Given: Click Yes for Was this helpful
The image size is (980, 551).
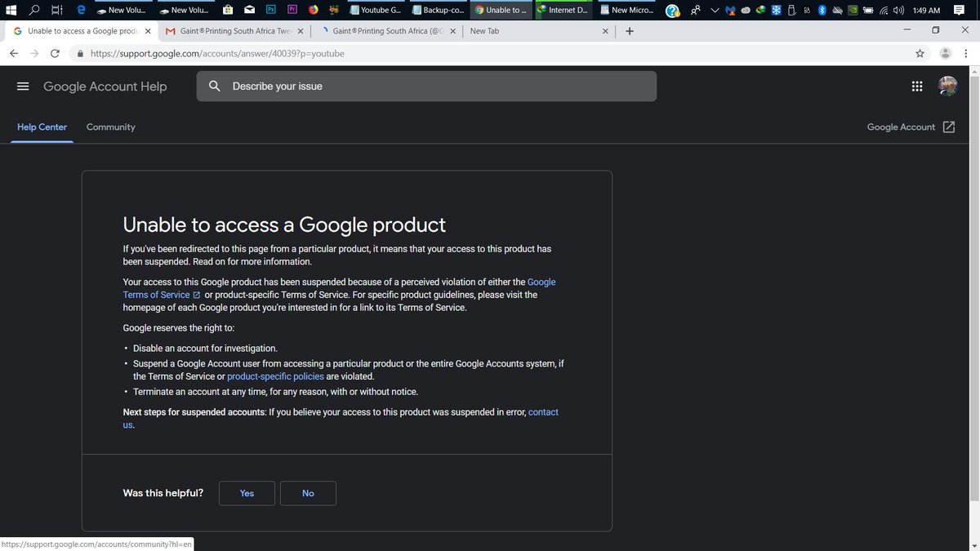Looking at the screenshot, I should click(x=247, y=493).
